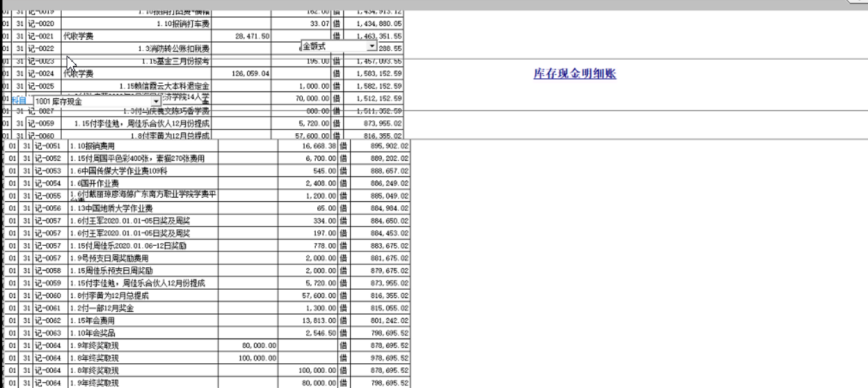868x388 pixels.
Task: Click summary 1.13中国地质大学作业费
Action: coord(111,208)
